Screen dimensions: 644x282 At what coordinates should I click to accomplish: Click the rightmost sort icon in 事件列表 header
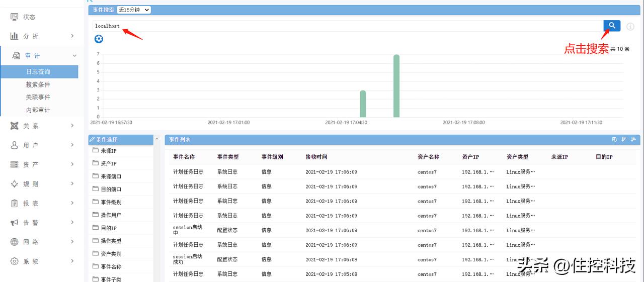633,139
